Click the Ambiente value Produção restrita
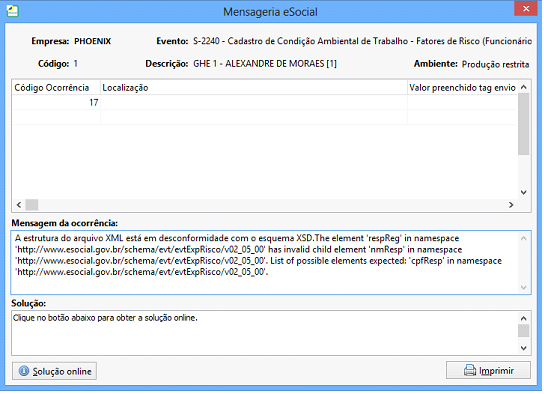This screenshot has height=394, width=544. pos(495,64)
